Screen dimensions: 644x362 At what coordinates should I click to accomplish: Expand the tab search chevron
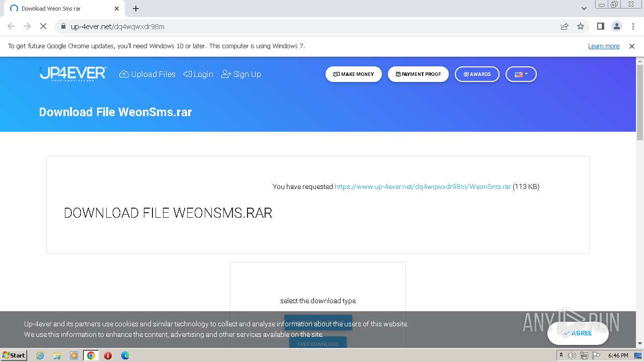pos(584,9)
